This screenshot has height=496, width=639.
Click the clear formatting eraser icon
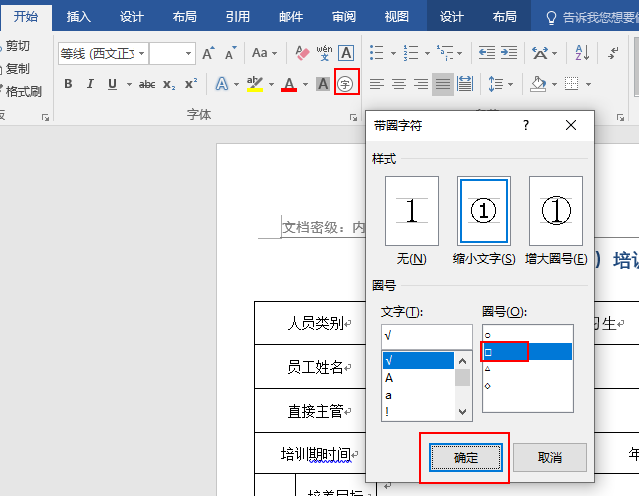[302, 53]
